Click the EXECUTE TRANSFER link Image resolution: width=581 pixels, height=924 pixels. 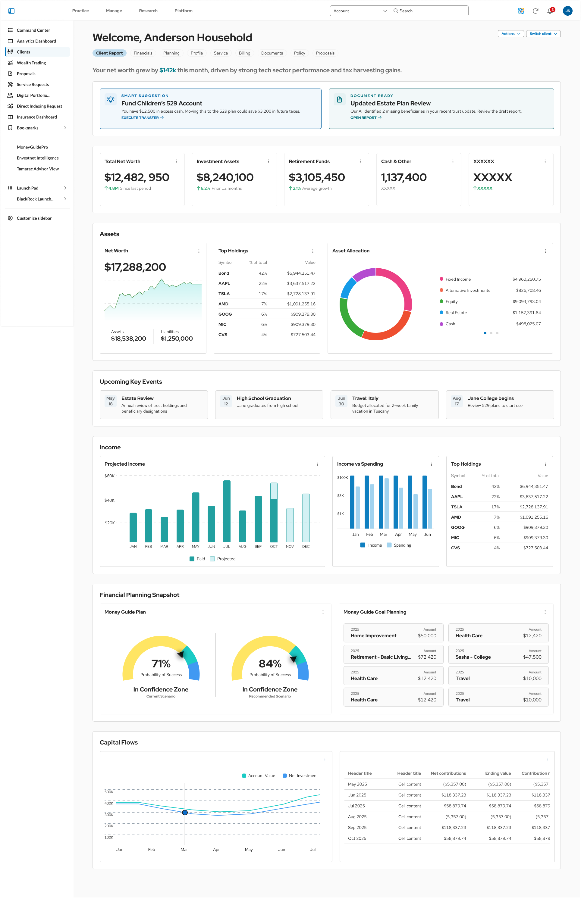(x=143, y=118)
